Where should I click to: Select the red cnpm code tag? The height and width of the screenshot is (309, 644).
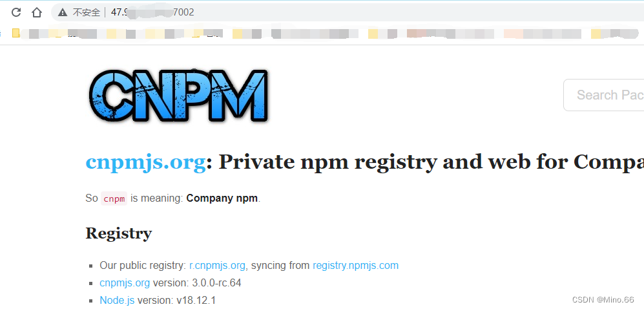click(x=114, y=198)
